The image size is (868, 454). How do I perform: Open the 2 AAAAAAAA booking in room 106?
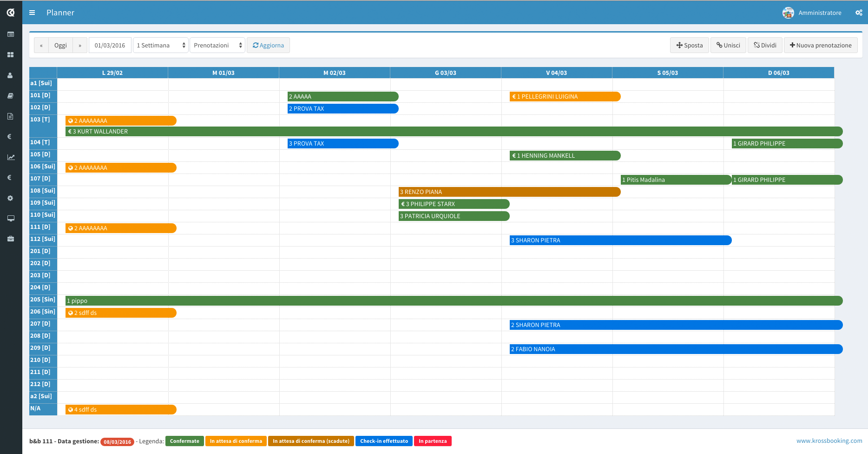point(121,167)
